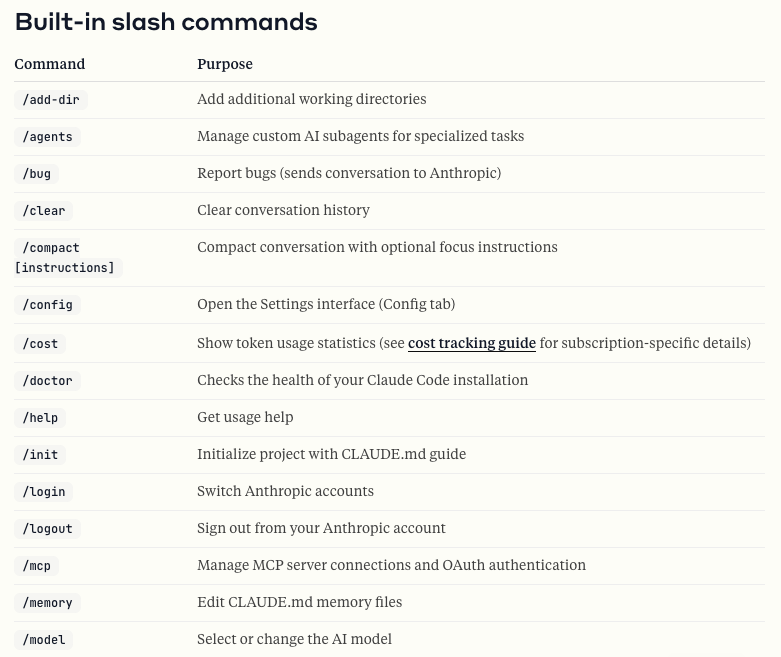The height and width of the screenshot is (657, 781).
Task: Click the /model command entry
Action: tap(44, 640)
